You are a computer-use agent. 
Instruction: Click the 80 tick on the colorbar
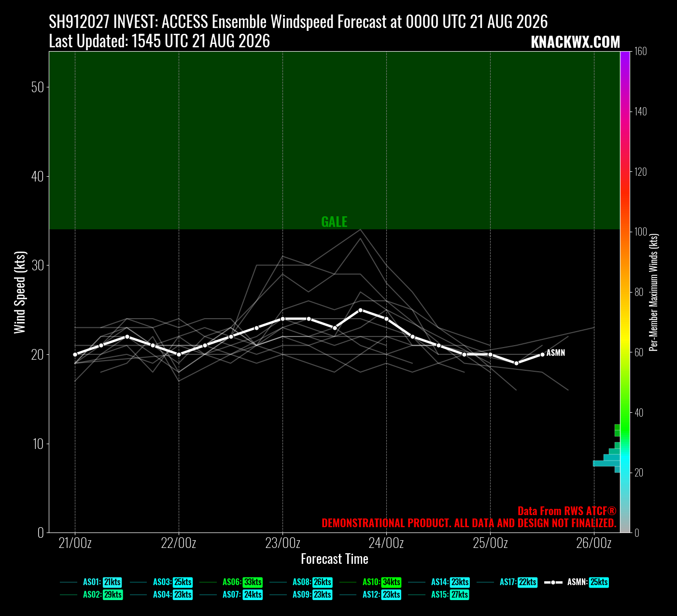click(x=639, y=292)
